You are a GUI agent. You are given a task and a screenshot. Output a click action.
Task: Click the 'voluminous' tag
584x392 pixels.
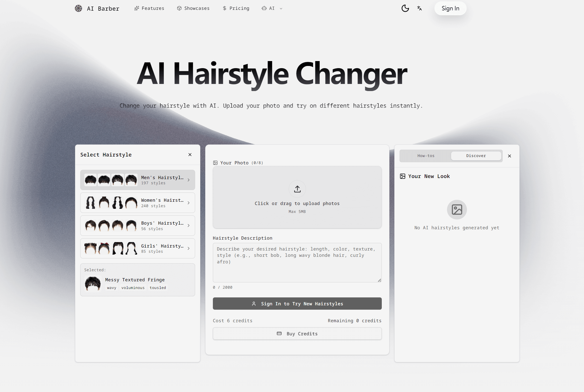click(x=133, y=288)
